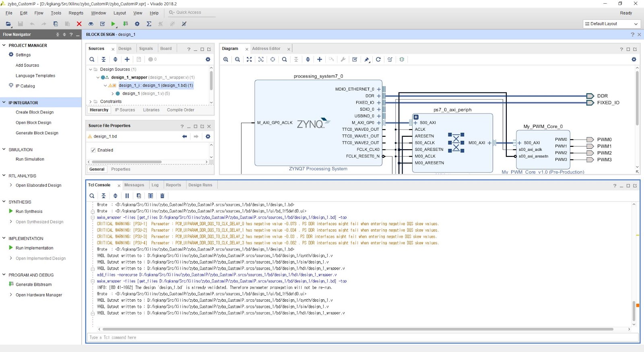644x352 pixels.
Task: Switch to Messages tab
Action: pos(134,185)
